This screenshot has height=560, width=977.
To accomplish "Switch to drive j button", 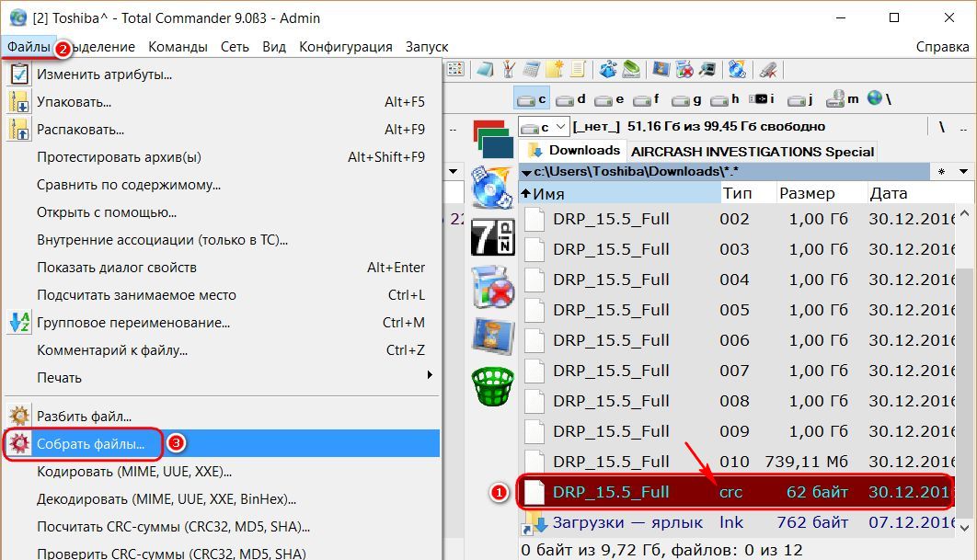I will pos(800,99).
